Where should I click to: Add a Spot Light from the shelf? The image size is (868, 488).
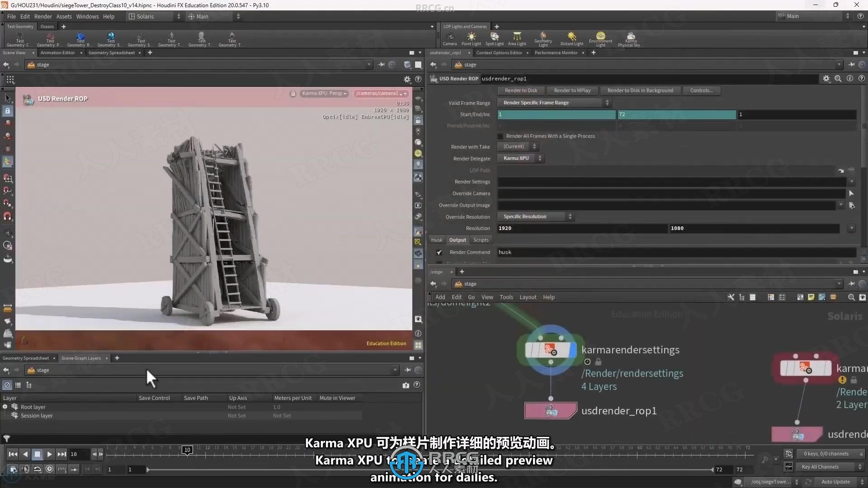coord(495,39)
